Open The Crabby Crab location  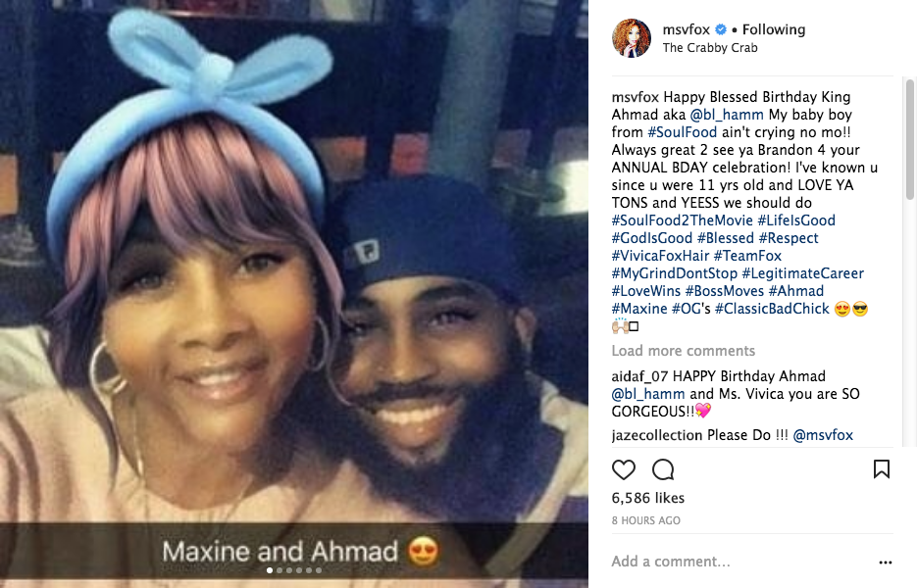point(710,48)
